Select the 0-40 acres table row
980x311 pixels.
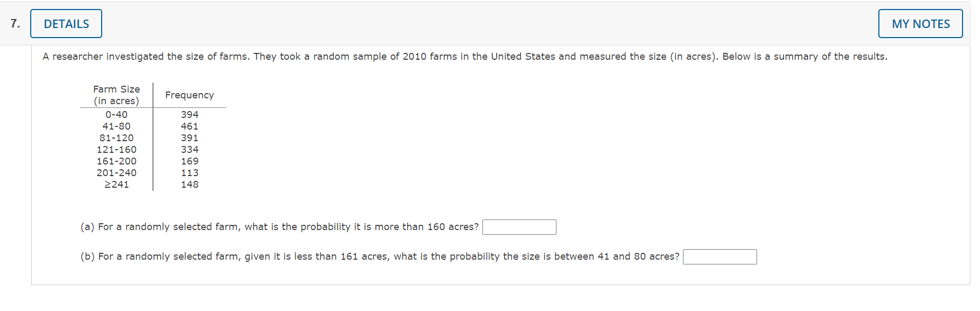pyautogui.click(x=116, y=114)
